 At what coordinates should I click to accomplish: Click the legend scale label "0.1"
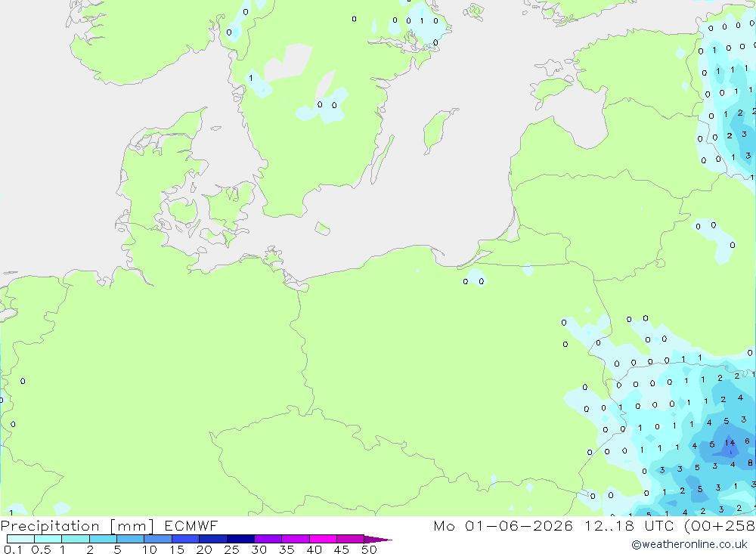click(x=14, y=549)
